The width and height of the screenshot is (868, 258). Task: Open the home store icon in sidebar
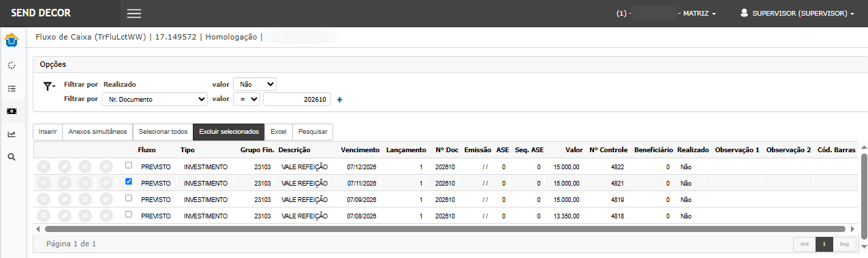coord(12,41)
